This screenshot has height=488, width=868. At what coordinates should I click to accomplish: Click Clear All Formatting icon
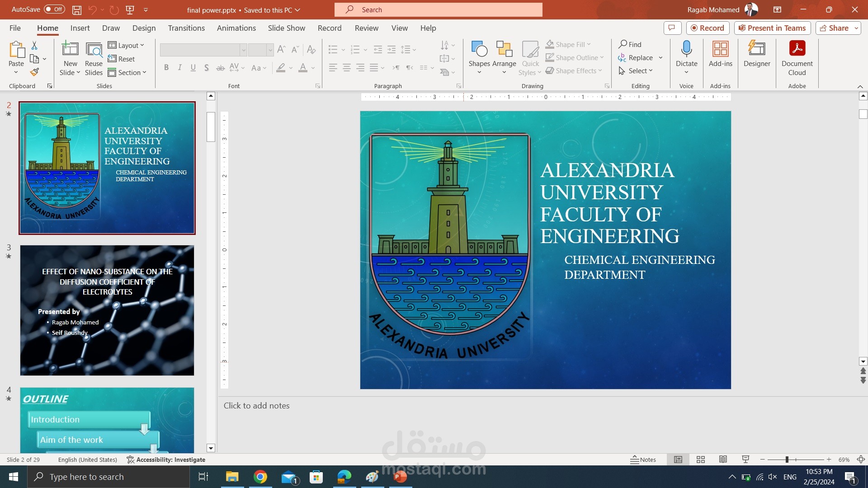click(x=311, y=49)
